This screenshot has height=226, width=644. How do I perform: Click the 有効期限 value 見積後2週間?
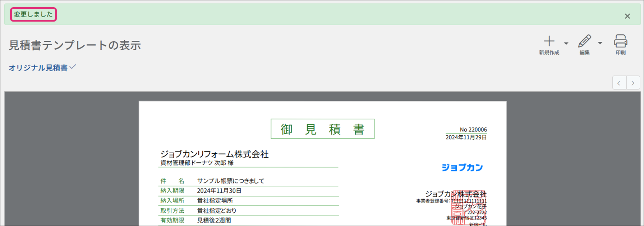[x=214, y=220]
